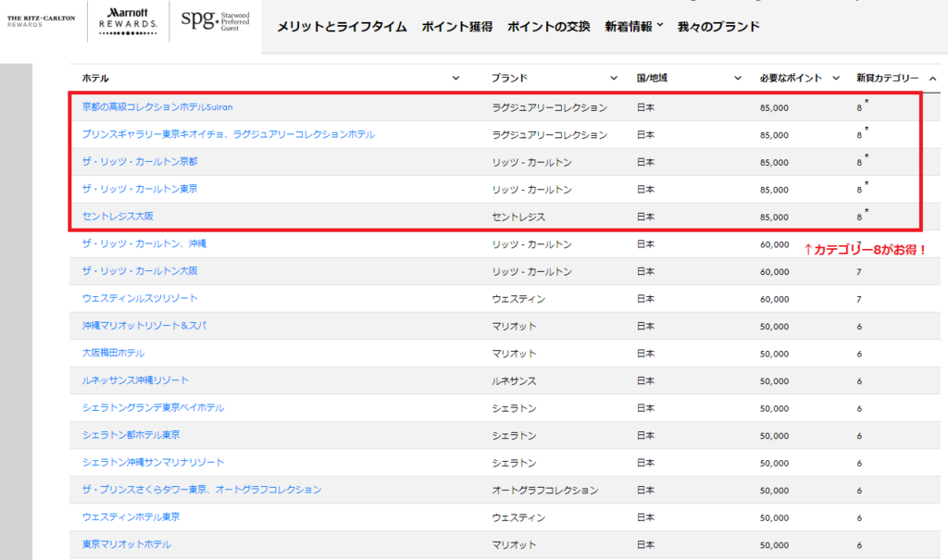Open ザ・リッツ・カールトン、沖縄 link
The height and width of the screenshot is (560, 948).
(x=143, y=243)
